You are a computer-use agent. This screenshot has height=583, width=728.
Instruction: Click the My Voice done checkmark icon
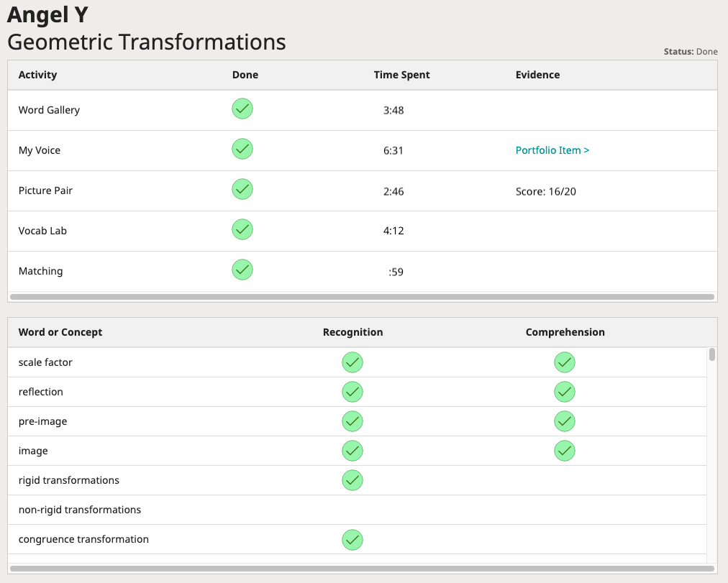pos(242,150)
